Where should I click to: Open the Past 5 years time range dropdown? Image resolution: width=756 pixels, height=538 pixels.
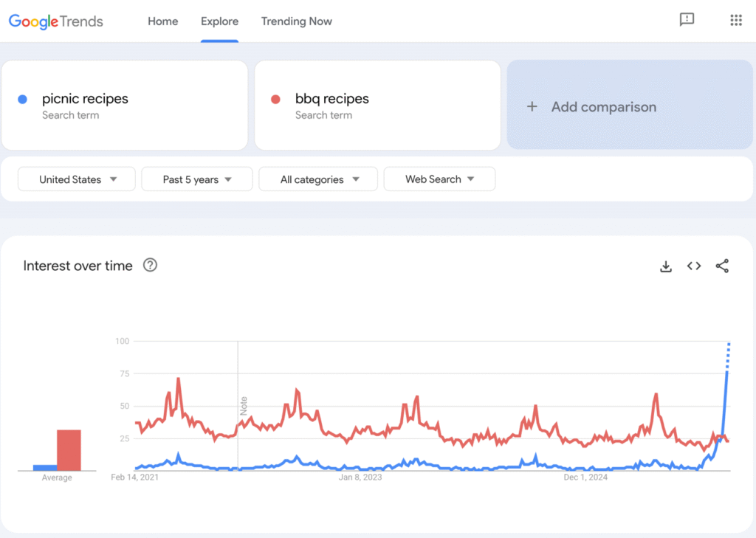[x=196, y=179]
